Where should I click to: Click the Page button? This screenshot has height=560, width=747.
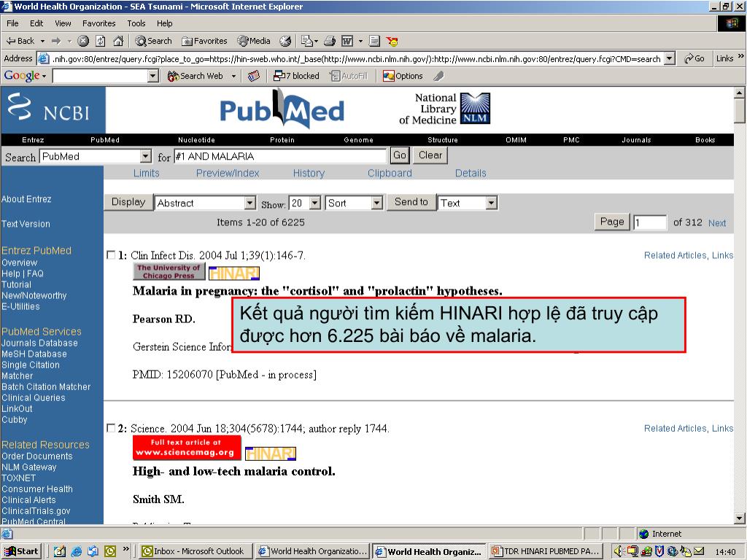pyautogui.click(x=612, y=222)
